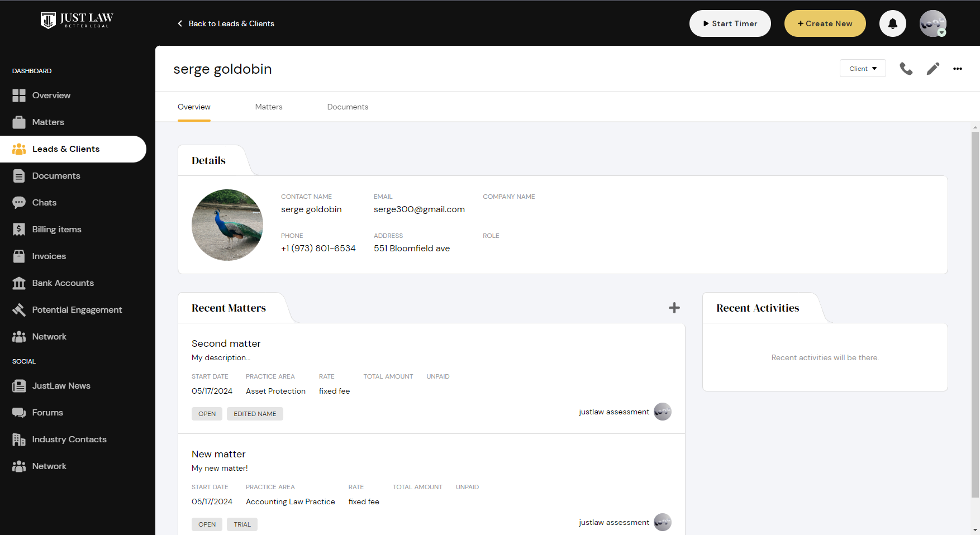Screen dimensions: 980x535
Task: Expand the Client type dropdown
Action: click(863, 69)
